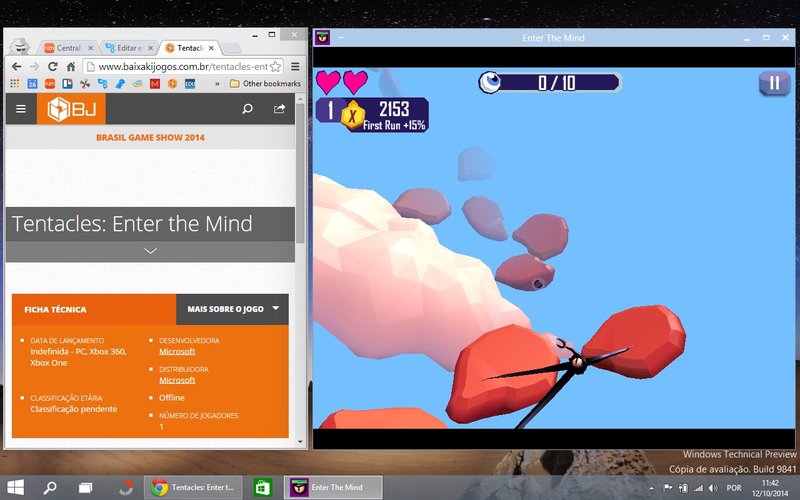The height and width of the screenshot is (500, 800).
Task: Click the share icon on BJ header
Action: click(x=279, y=109)
